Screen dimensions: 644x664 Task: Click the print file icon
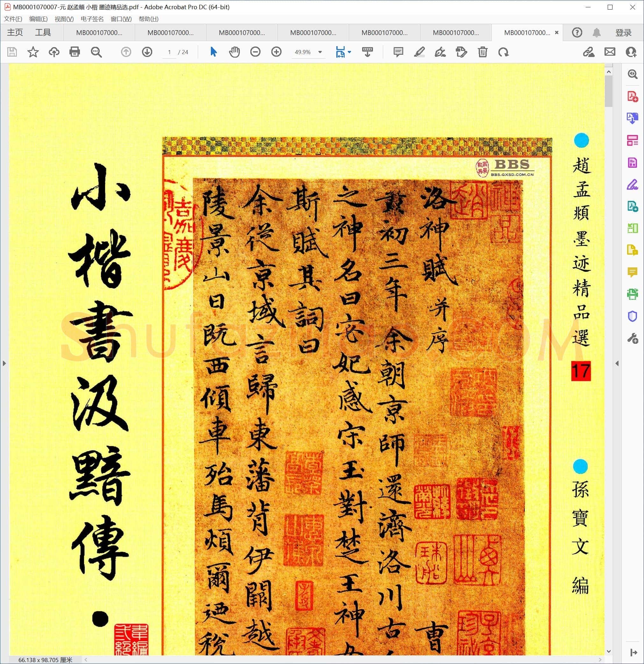click(75, 52)
